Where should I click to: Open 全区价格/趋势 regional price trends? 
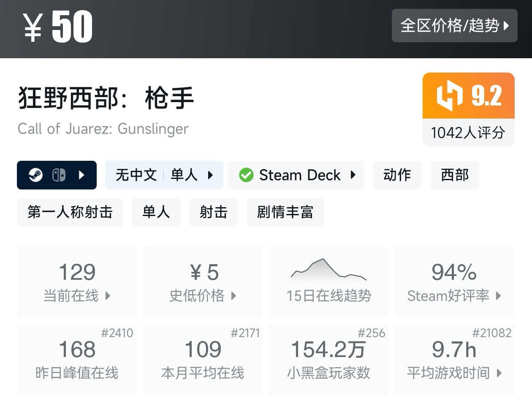[x=454, y=26]
